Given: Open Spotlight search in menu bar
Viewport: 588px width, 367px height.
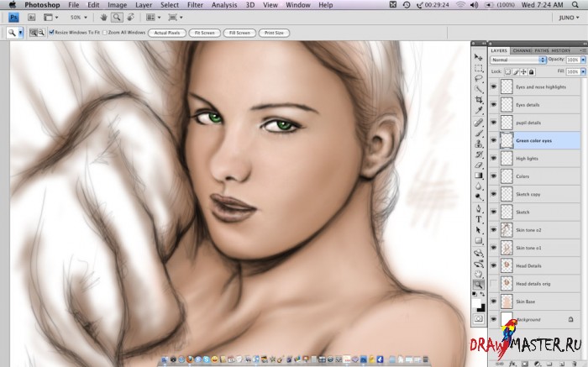Looking at the screenshot, I should tap(575, 5).
